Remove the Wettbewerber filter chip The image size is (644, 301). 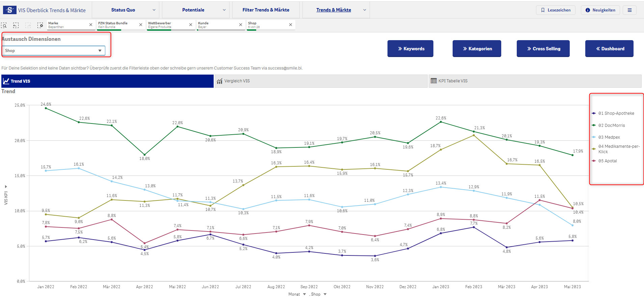coord(191,25)
